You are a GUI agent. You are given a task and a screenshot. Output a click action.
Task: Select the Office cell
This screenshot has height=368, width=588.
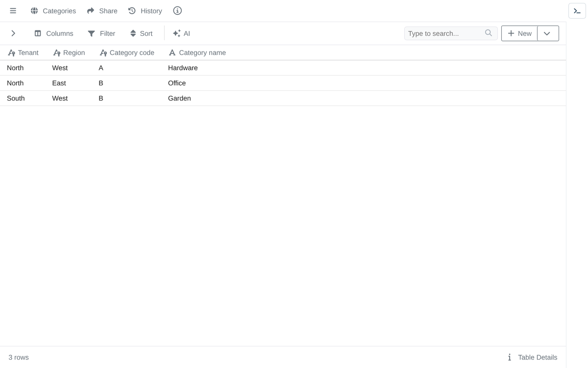click(x=177, y=83)
